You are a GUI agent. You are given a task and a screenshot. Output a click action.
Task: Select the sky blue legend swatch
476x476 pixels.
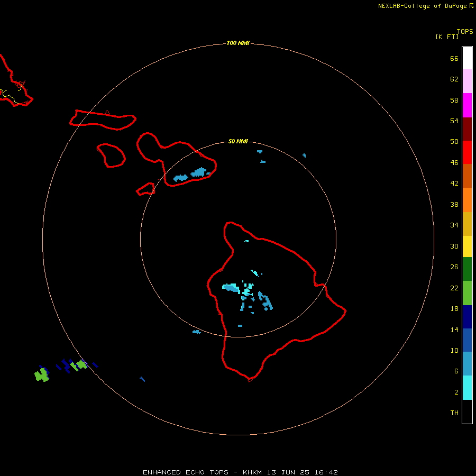(x=467, y=364)
